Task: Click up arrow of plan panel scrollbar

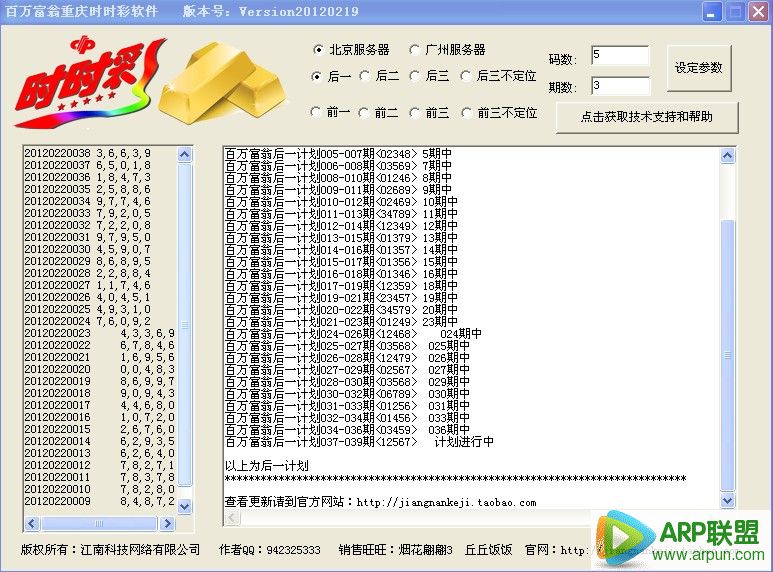Action: coord(728,156)
